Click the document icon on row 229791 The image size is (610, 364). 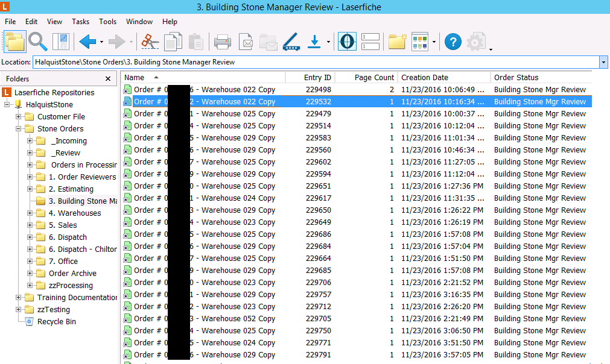tap(127, 355)
